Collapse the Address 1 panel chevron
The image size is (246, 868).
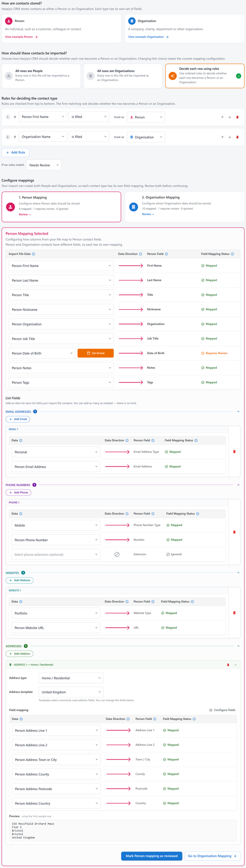click(236, 665)
